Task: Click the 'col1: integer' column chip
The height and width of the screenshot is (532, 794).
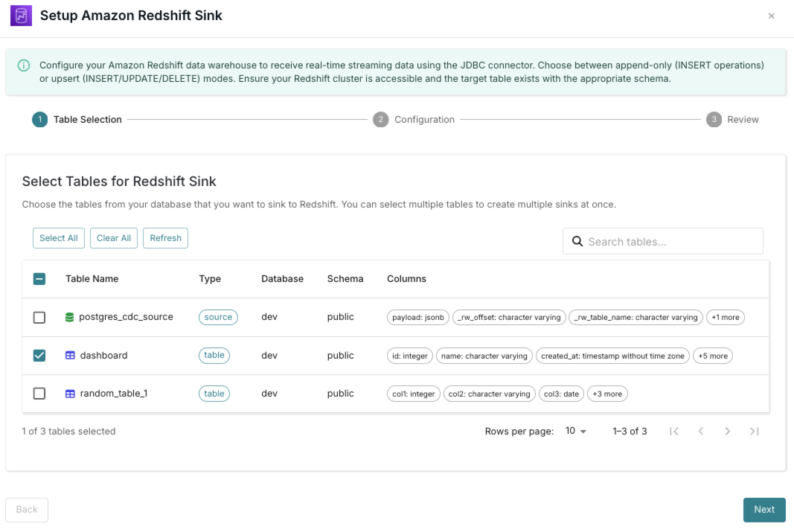Action: click(413, 394)
